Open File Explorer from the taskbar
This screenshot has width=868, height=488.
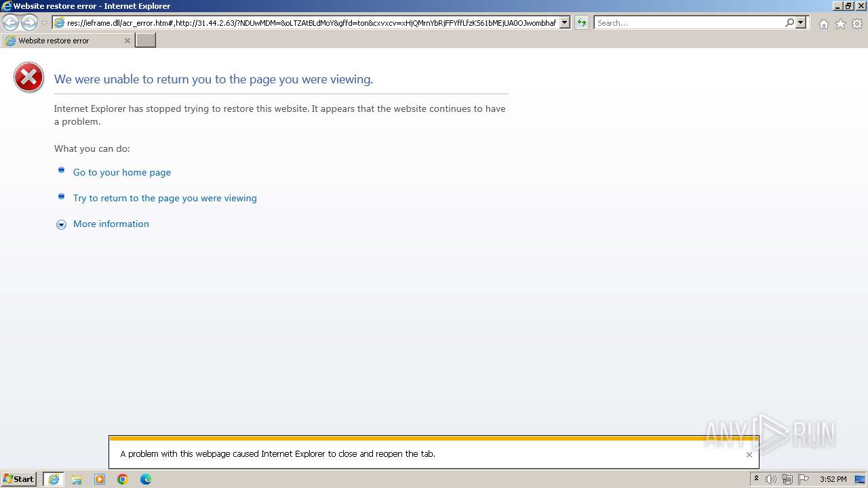[77, 479]
